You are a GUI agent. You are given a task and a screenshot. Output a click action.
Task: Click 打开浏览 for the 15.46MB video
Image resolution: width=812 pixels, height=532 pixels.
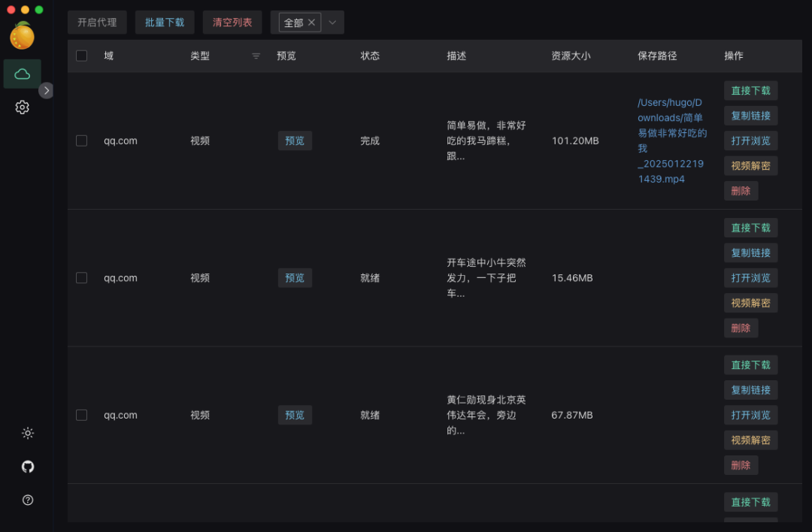coord(751,278)
